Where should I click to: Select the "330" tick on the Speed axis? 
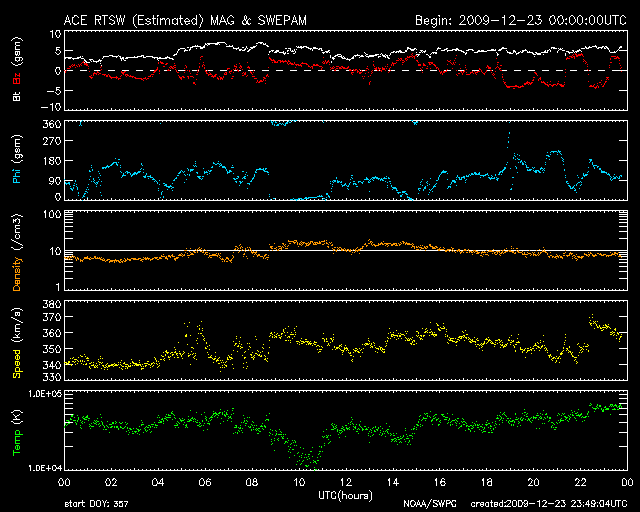tap(52, 377)
